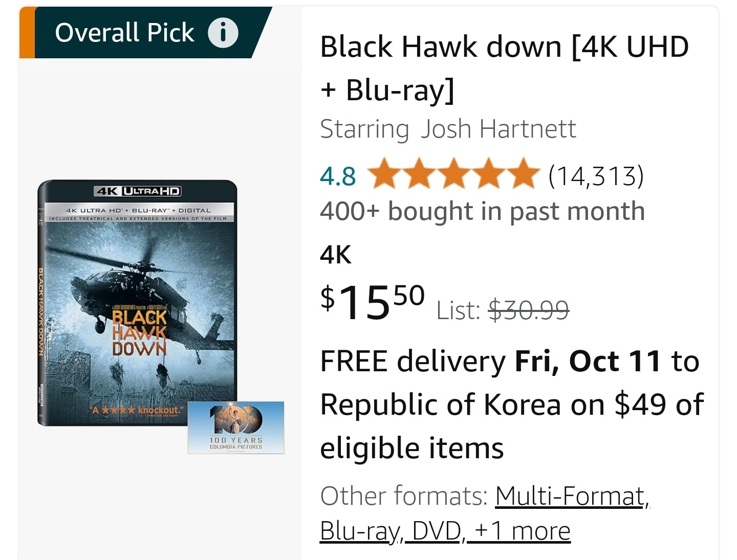Click the Columbia Pictures 100 Years badge
The image size is (737, 560).
pos(236,428)
